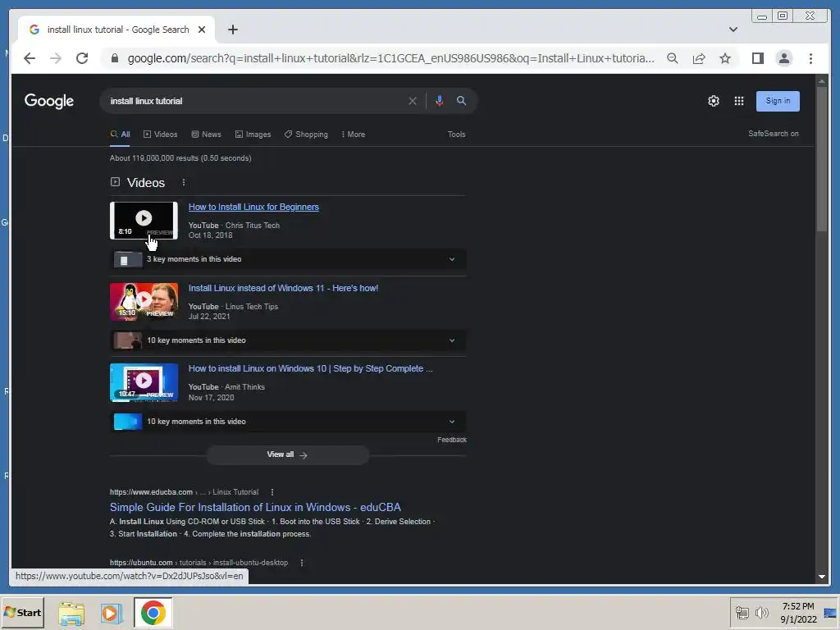Open How to install Linux on Windows 10 link
Image resolution: width=840 pixels, height=630 pixels.
coord(310,368)
